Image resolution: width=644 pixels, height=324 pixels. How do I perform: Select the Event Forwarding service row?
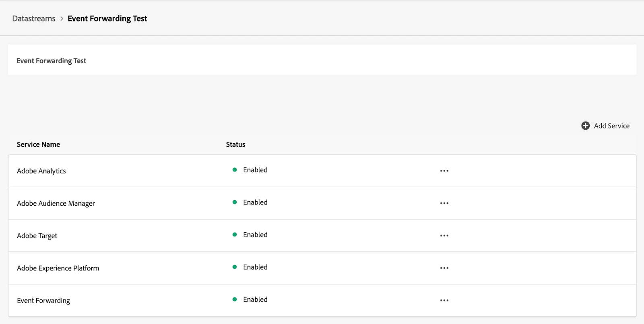pyautogui.click(x=43, y=301)
